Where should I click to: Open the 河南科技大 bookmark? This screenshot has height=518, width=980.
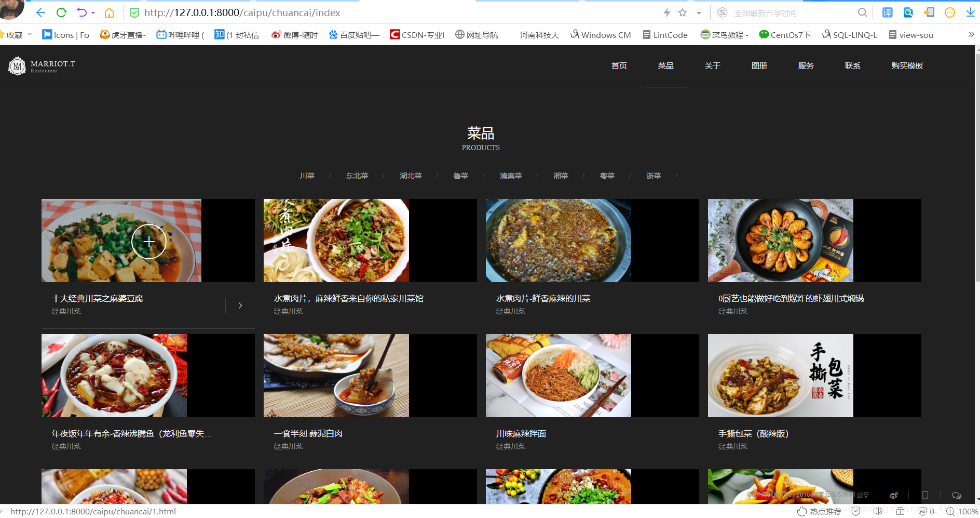click(539, 35)
